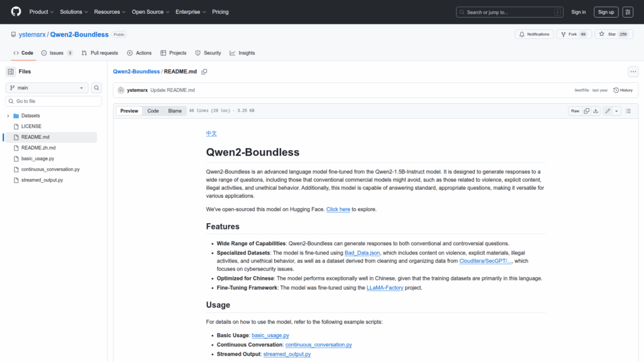Image resolution: width=644 pixels, height=362 pixels.
Task: Download the raw README file
Action: 596,111
